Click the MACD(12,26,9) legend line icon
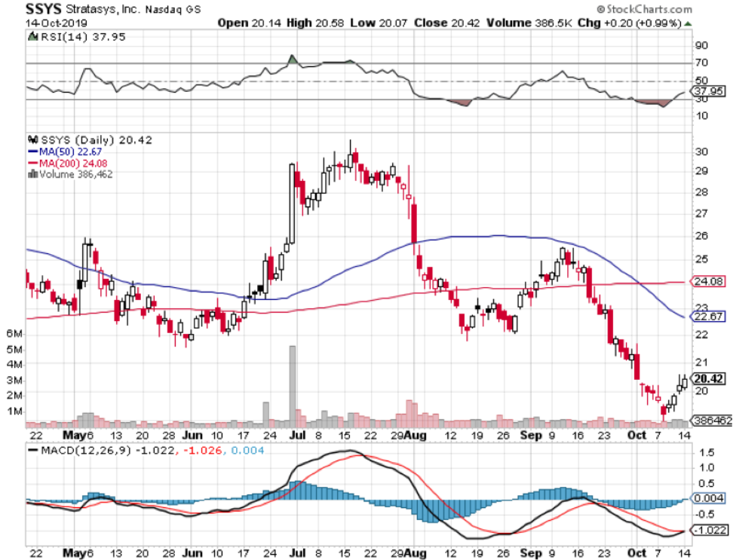Screen dimensions: 733x560 pyautogui.click(x=36, y=451)
